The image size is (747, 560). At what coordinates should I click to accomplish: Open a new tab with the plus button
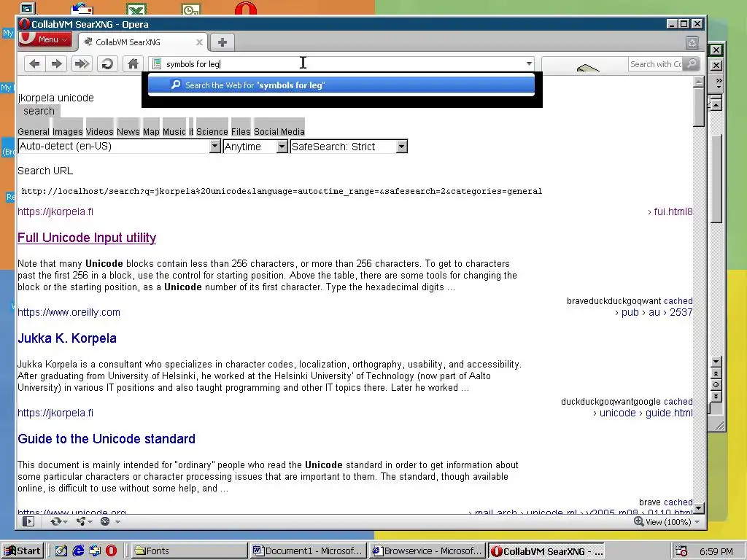point(222,42)
